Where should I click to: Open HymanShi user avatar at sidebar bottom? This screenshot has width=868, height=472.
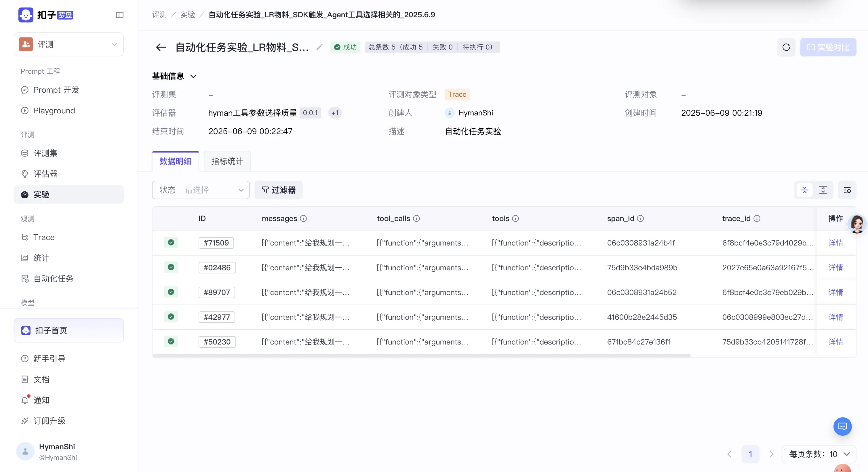(x=25, y=452)
